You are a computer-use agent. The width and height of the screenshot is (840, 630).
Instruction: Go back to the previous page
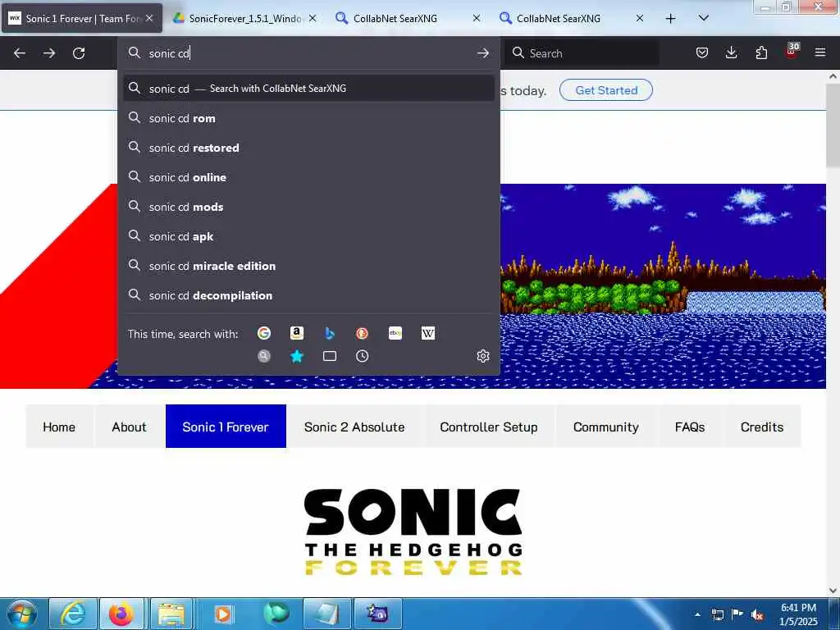coord(20,53)
